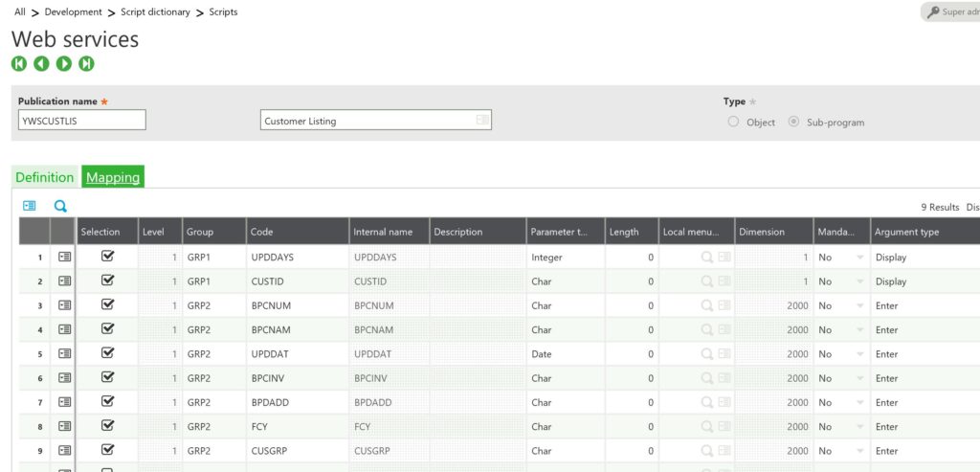Screen dimensions: 980x472
Task: Click the previous record arrow icon
Action: tap(41, 64)
